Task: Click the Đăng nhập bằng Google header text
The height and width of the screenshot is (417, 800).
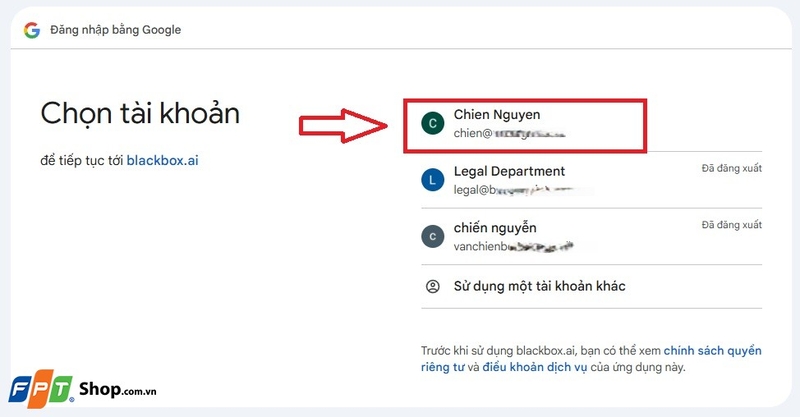Action: 115,30
